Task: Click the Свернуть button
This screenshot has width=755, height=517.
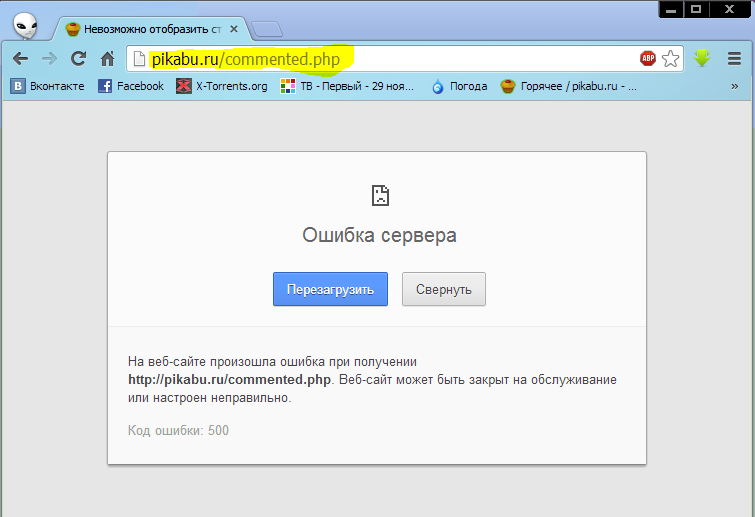Action: point(443,289)
